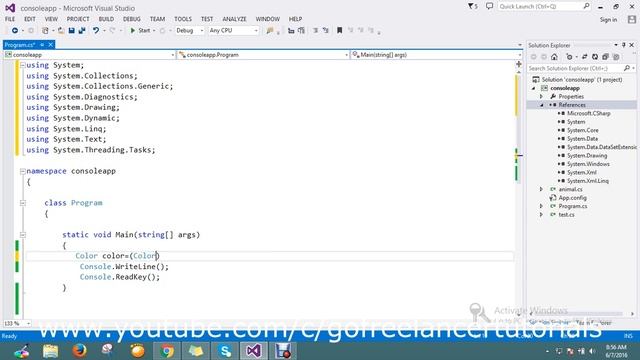The image size is (640, 360).
Task: Collapse the class Program block
Action: (23, 203)
